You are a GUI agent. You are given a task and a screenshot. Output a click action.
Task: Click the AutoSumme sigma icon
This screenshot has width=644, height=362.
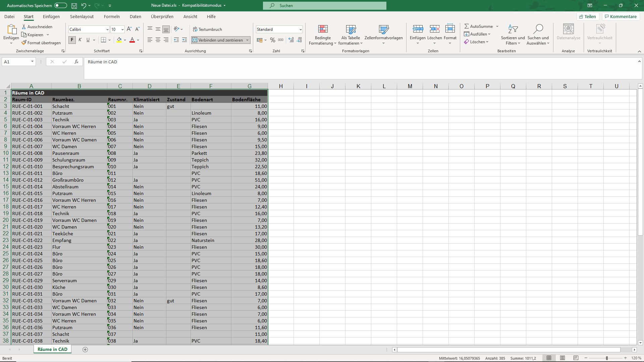coord(467,26)
